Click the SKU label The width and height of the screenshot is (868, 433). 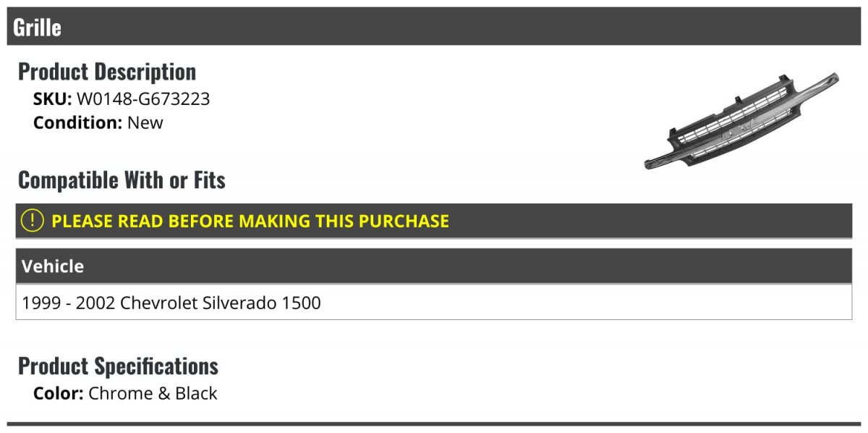click(53, 99)
